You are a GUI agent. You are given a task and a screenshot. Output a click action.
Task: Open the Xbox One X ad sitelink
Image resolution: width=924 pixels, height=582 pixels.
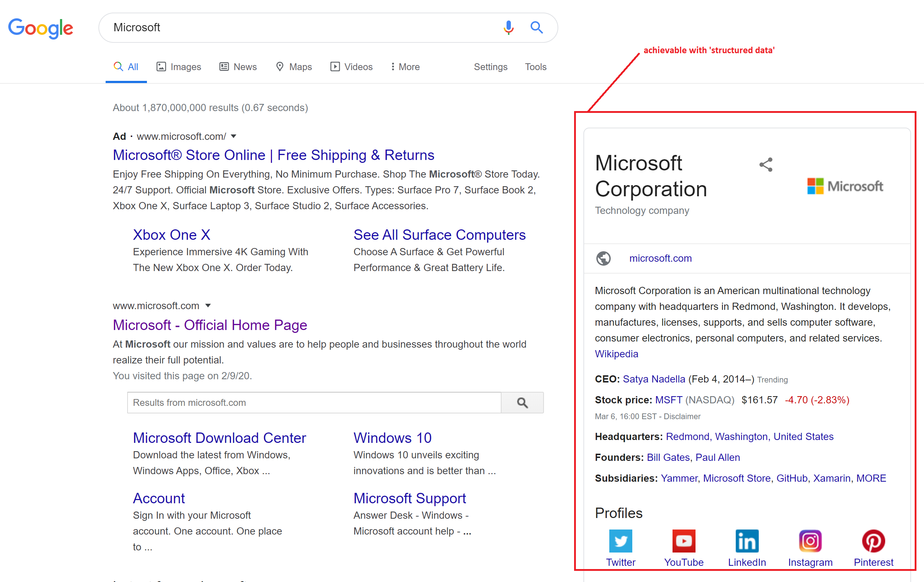tap(171, 235)
